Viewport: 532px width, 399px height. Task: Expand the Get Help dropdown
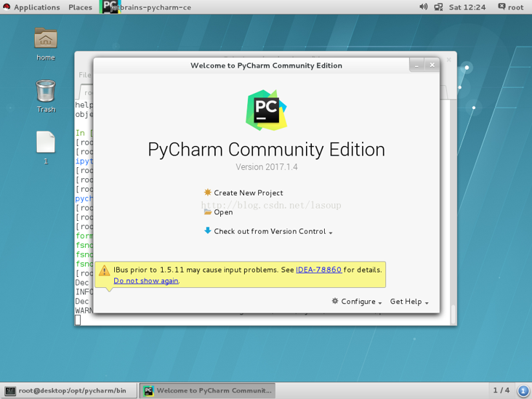point(409,302)
